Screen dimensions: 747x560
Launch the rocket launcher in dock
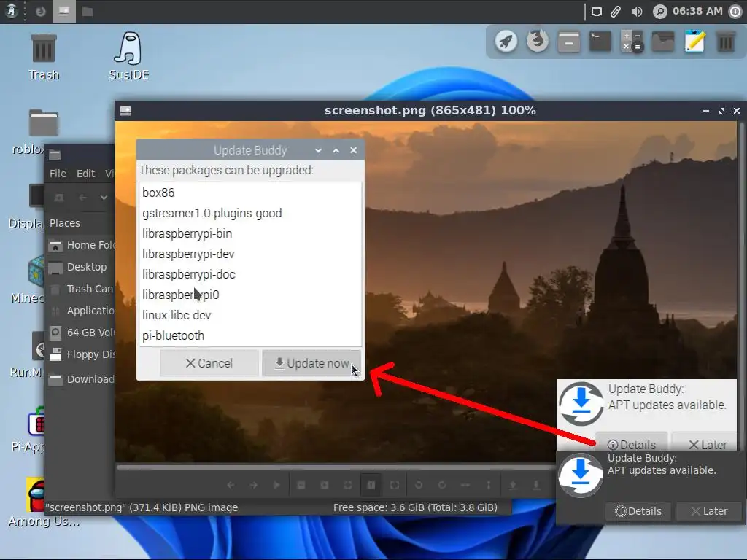(506, 42)
